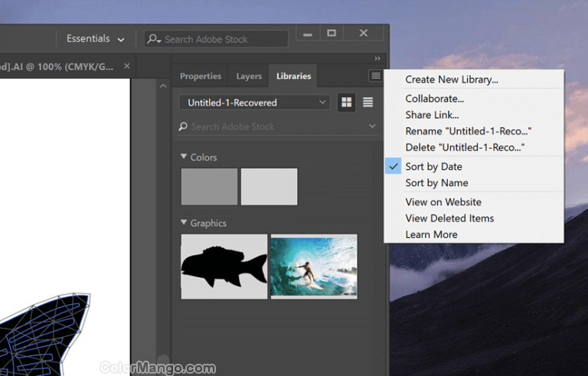Collapse the Graphics section
The height and width of the screenshot is (376, 588).
pyautogui.click(x=184, y=223)
